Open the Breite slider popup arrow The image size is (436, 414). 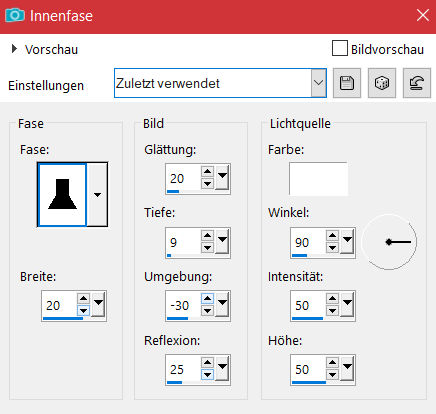coord(98,304)
